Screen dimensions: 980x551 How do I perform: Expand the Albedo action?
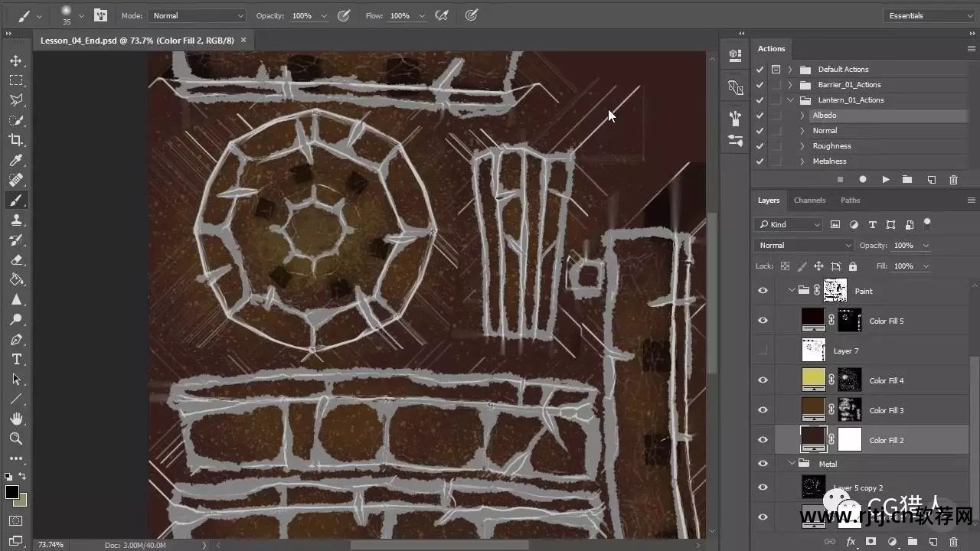(802, 116)
